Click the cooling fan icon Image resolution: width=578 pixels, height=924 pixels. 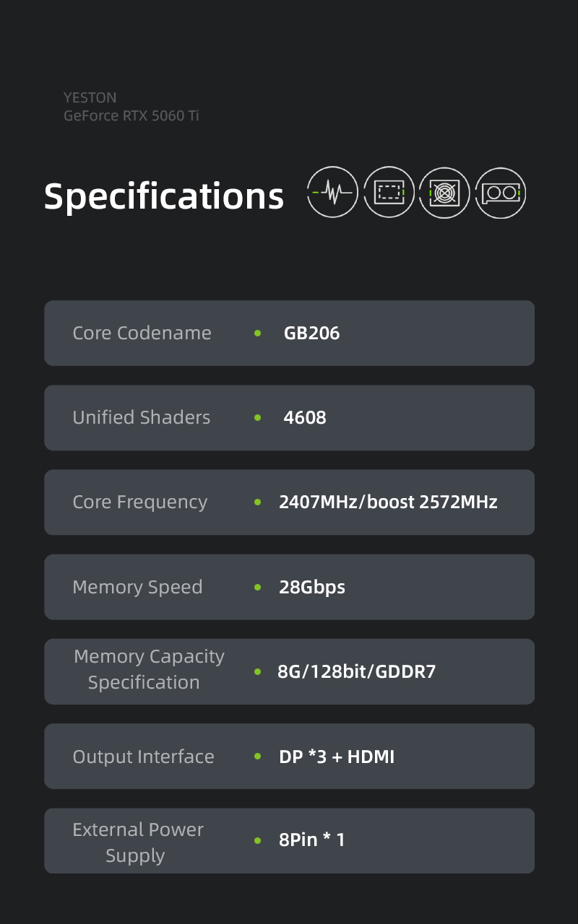click(x=444, y=193)
